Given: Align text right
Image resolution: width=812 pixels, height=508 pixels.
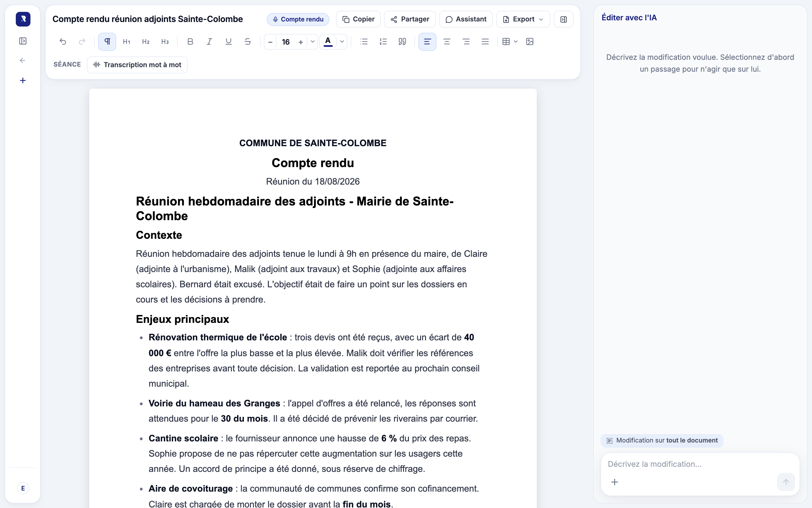Looking at the screenshot, I should 466,42.
